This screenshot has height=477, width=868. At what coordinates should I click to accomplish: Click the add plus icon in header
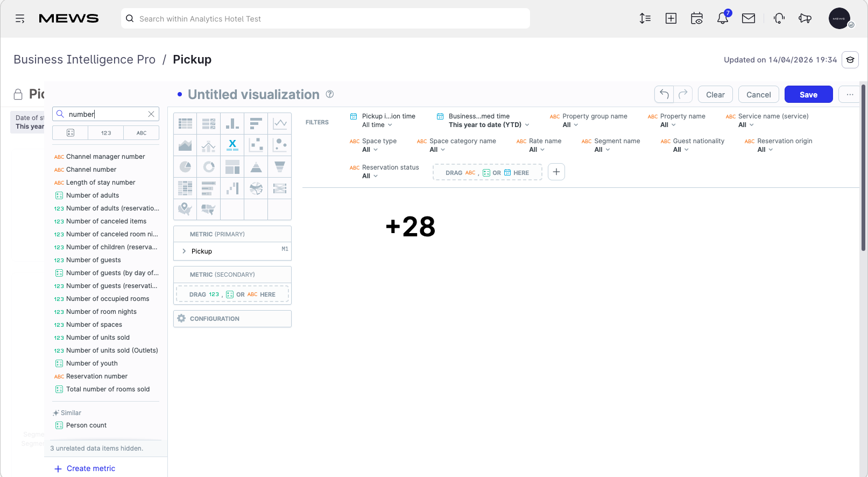click(x=671, y=18)
